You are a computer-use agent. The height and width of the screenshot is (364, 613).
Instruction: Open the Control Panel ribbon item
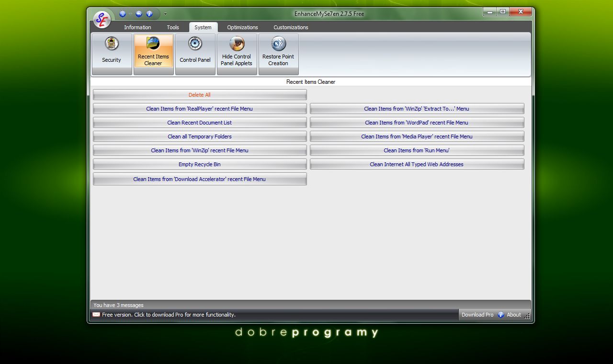[x=195, y=54]
